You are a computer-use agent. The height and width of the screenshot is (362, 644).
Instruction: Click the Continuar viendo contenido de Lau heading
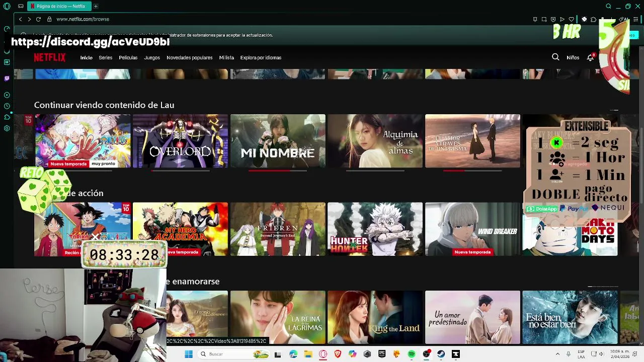click(x=104, y=105)
